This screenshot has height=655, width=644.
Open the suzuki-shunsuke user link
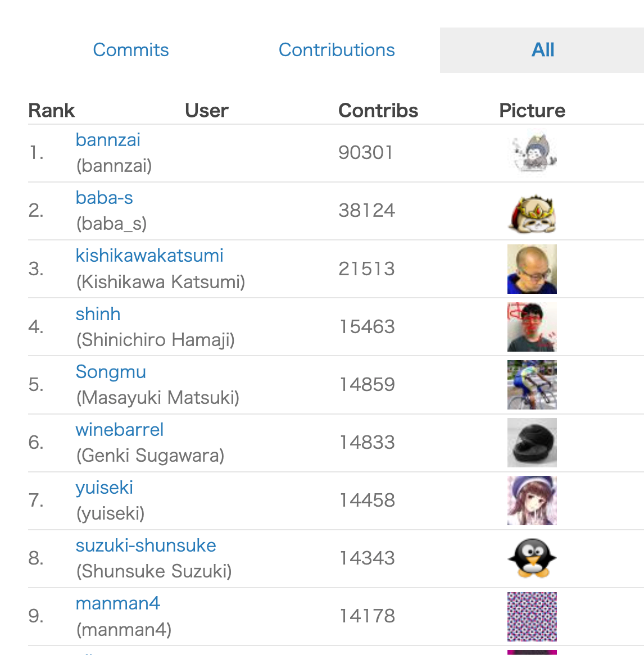(x=146, y=545)
